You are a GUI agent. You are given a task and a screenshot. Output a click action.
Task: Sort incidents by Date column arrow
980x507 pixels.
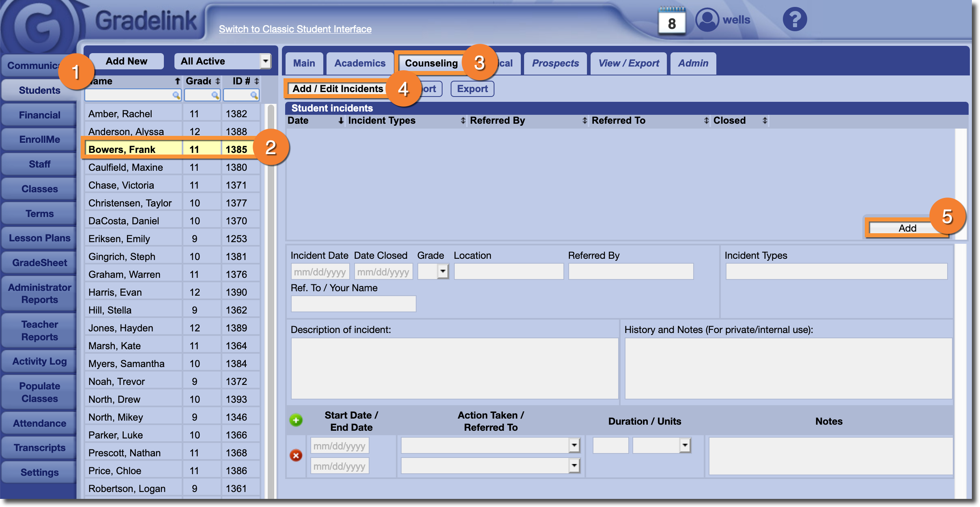click(341, 120)
